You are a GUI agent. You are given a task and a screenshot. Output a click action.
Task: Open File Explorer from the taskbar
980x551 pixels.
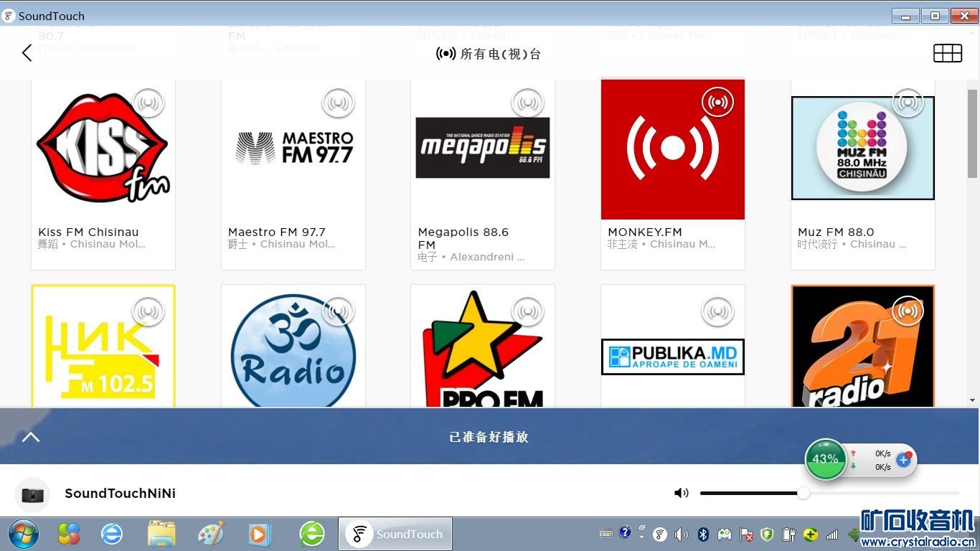coord(161,534)
